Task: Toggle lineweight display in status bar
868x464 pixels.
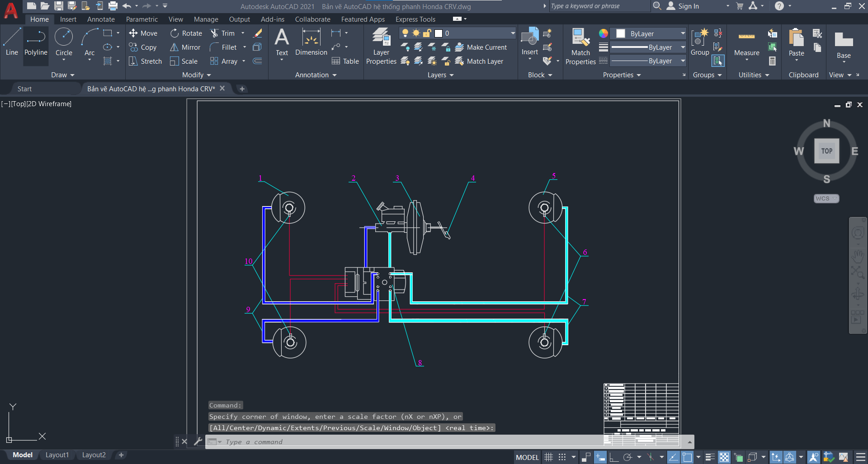Action: pyautogui.click(x=710, y=457)
